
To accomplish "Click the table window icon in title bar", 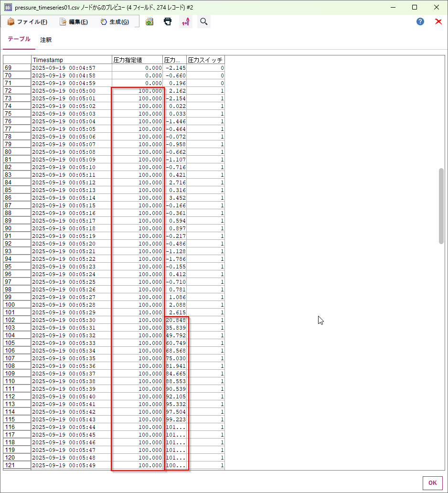I will click(8, 7).
